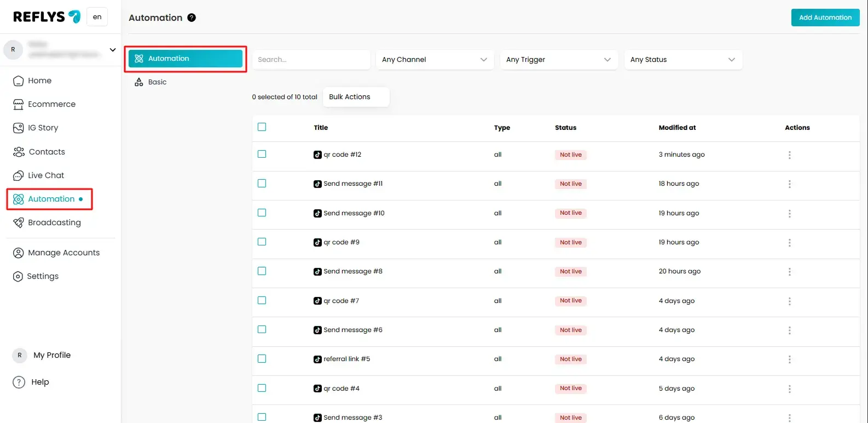
Task: Click the Search input field
Action: click(311, 60)
